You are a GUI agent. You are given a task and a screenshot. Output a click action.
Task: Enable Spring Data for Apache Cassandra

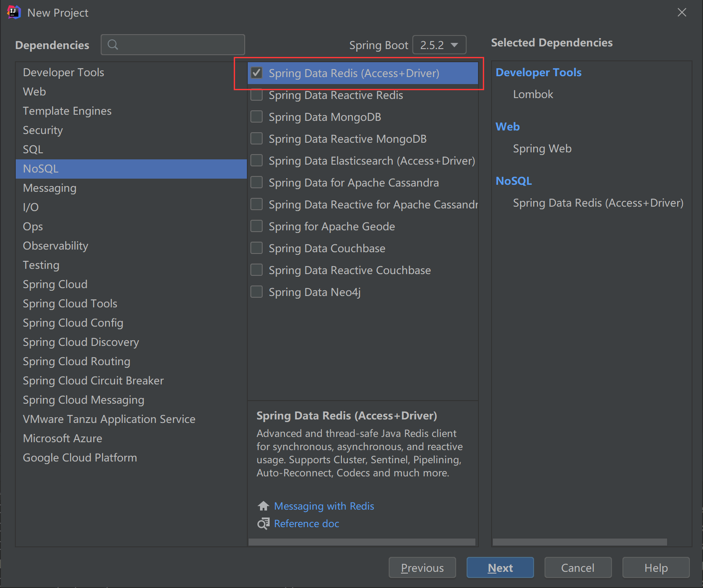pos(257,182)
